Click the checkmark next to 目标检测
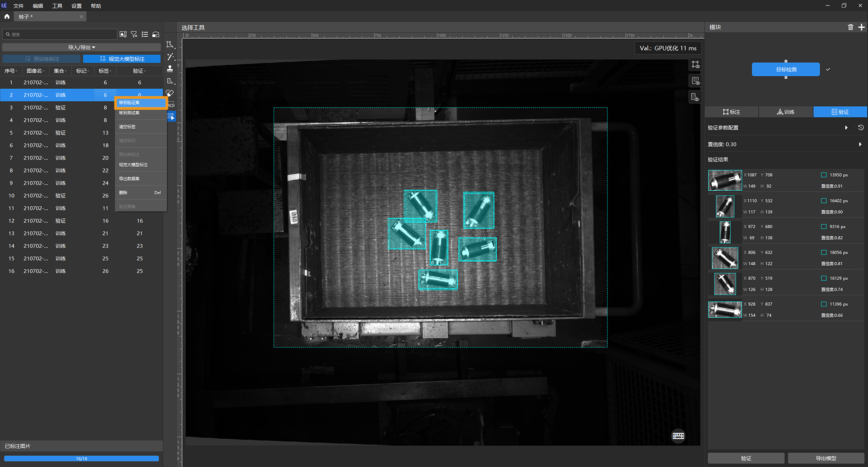 [828, 69]
